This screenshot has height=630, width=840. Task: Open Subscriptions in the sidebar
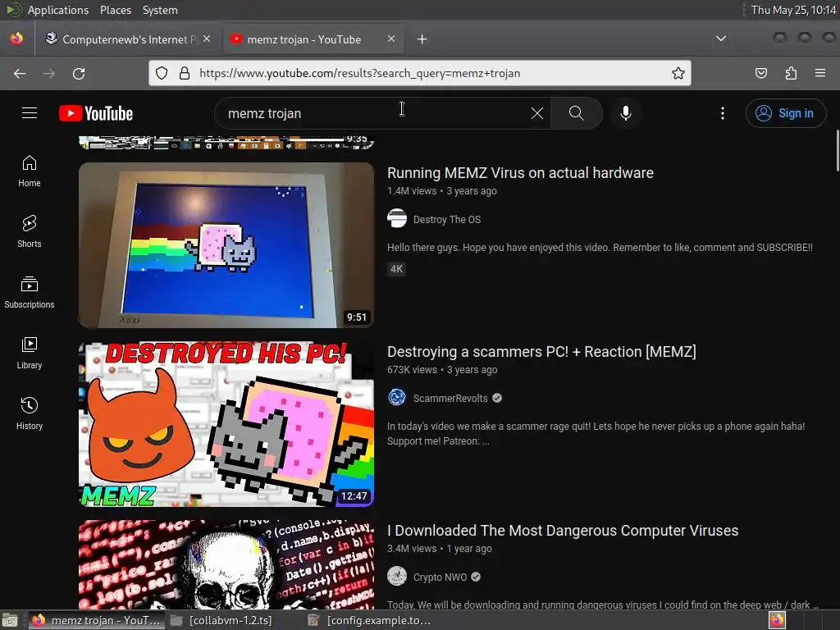30,292
